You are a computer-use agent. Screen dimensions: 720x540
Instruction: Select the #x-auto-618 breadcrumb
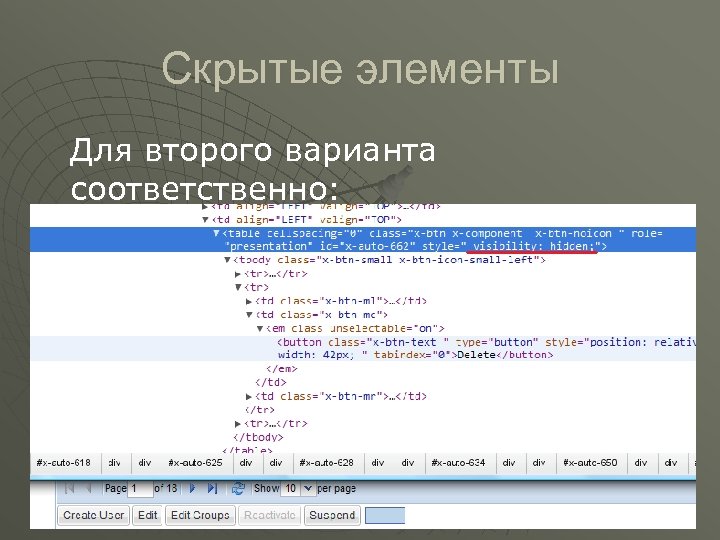click(63, 462)
